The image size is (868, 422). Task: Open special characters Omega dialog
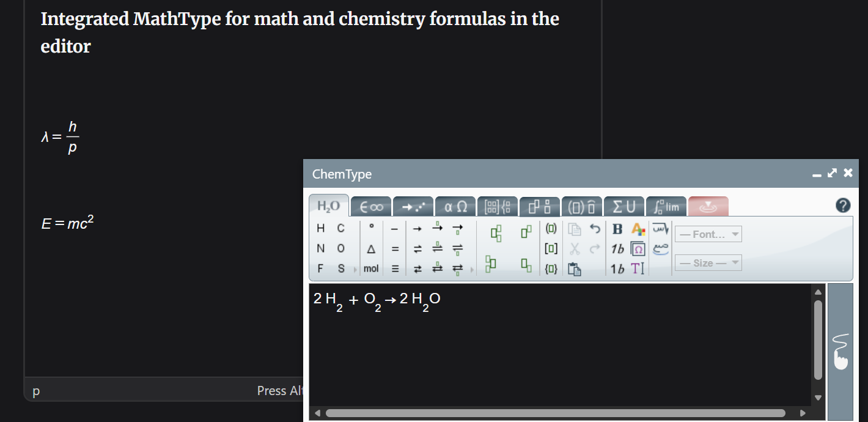[x=638, y=249]
